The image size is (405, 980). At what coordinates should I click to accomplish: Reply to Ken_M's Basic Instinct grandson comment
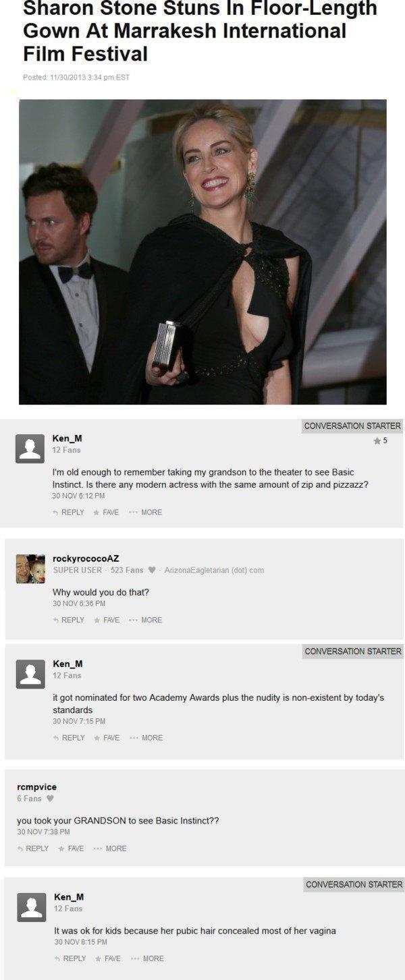click(68, 513)
